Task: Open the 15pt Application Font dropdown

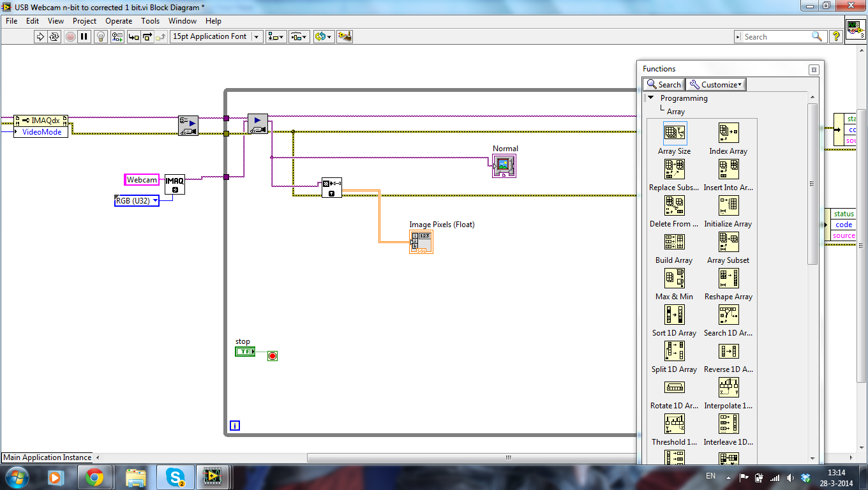Action: 216,36
